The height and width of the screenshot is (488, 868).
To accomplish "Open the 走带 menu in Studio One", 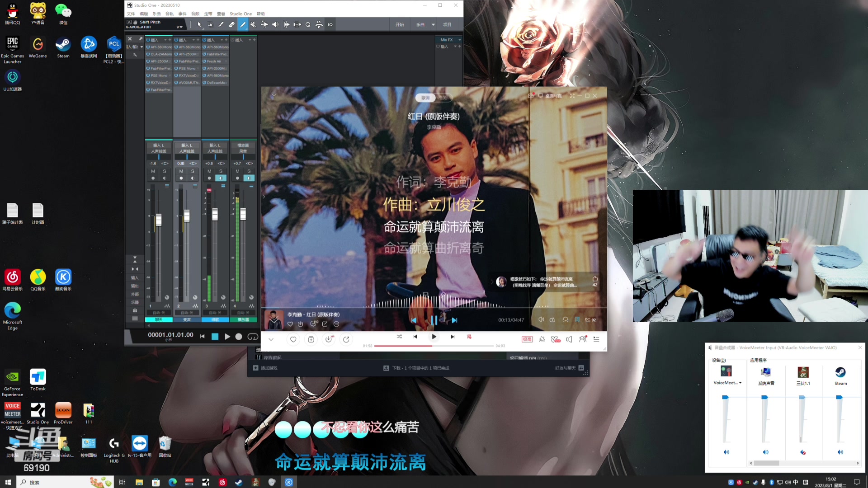I will pos(208,14).
